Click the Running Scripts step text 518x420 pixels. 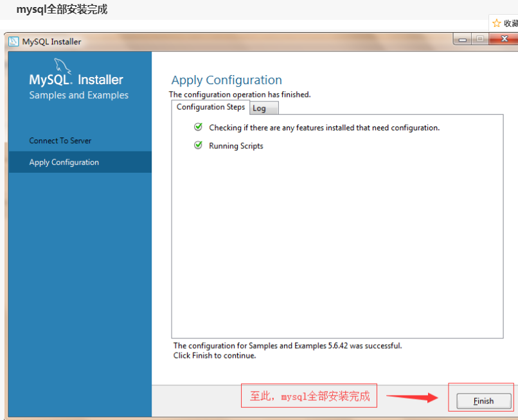(x=236, y=146)
